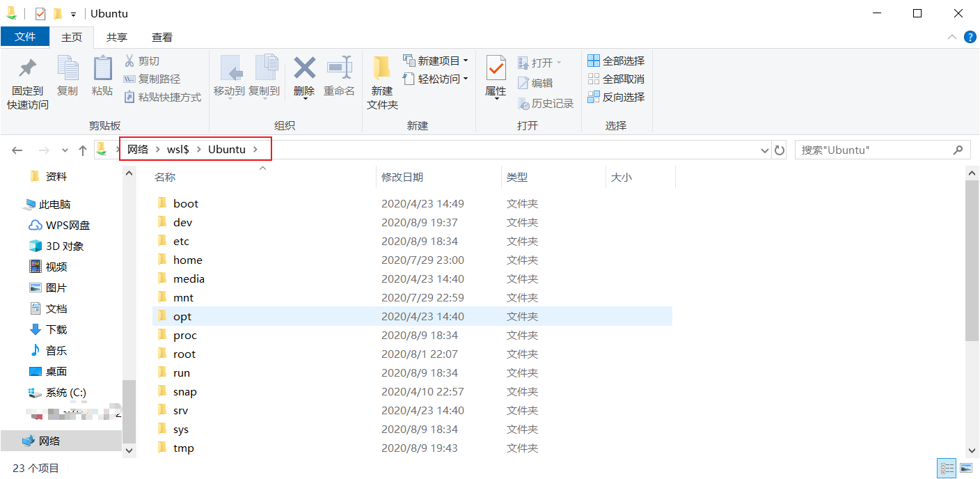Select the mnt folder row
The height and width of the screenshot is (479, 980).
click(x=412, y=297)
